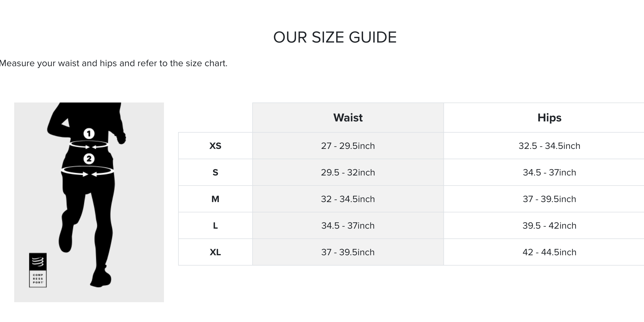This screenshot has height=322, width=644.
Task: Click the Hips column header
Action: [549, 118]
